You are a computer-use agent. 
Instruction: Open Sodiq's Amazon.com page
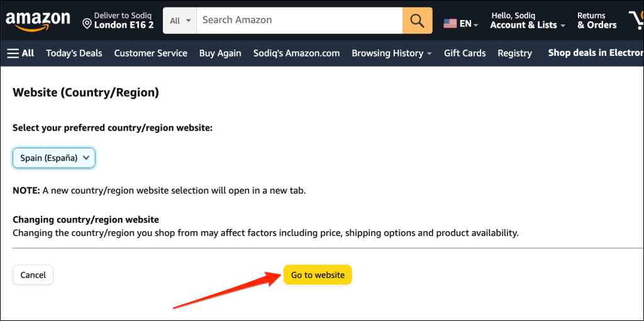pos(296,53)
